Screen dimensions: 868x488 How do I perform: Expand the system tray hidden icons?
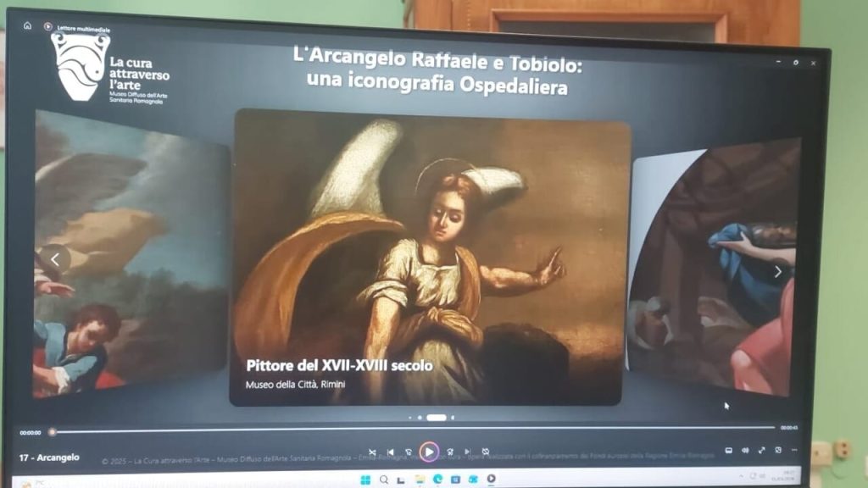click(741, 476)
